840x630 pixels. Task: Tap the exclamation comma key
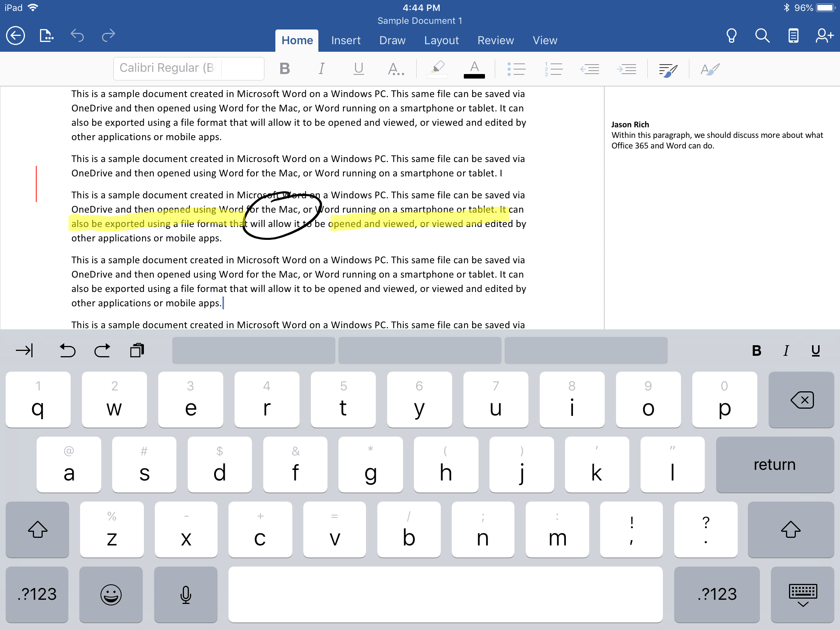632,530
